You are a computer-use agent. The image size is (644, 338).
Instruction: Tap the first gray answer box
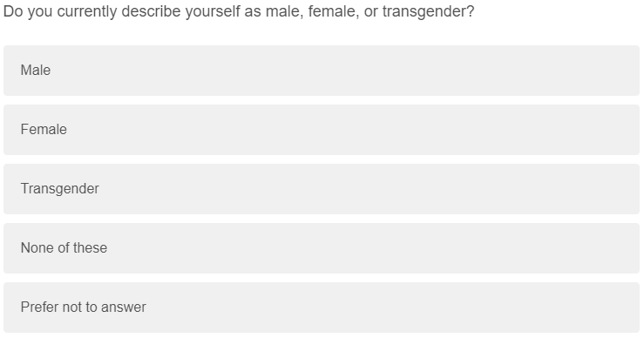pos(322,71)
